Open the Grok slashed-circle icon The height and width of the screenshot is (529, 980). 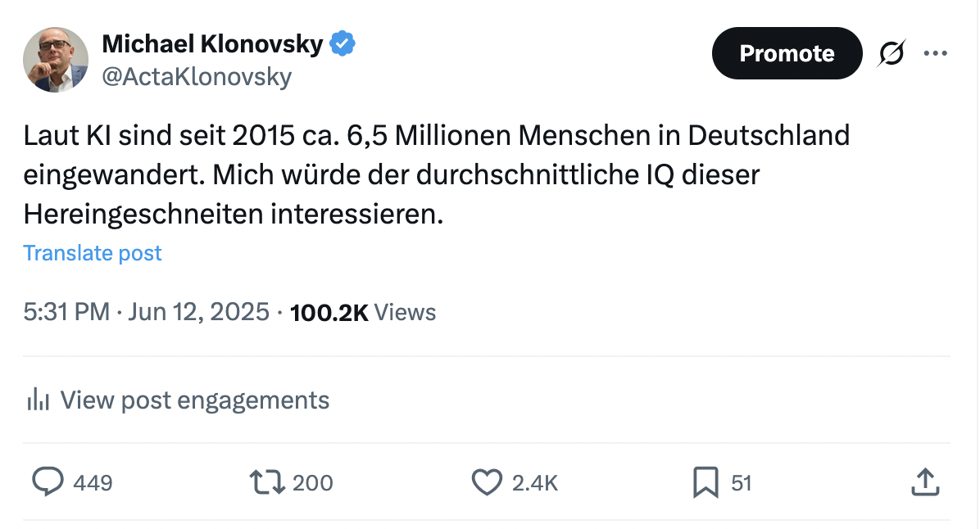point(892,53)
